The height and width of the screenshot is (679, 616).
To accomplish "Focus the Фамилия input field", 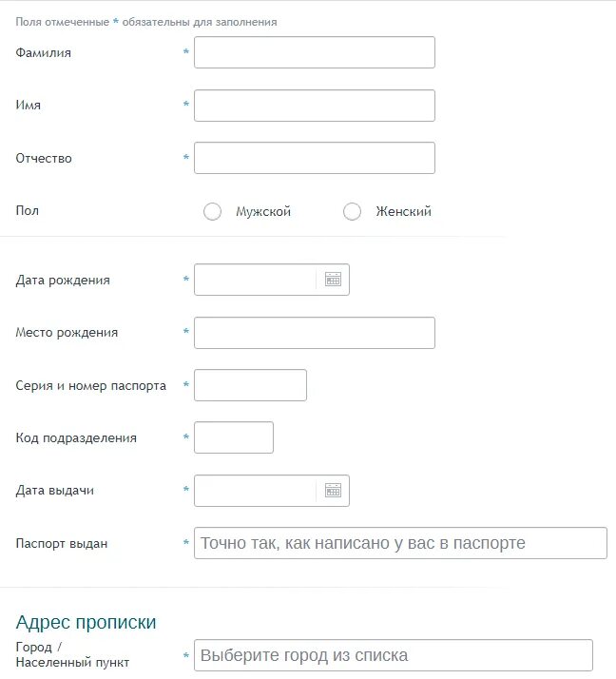I will [x=315, y=52].
